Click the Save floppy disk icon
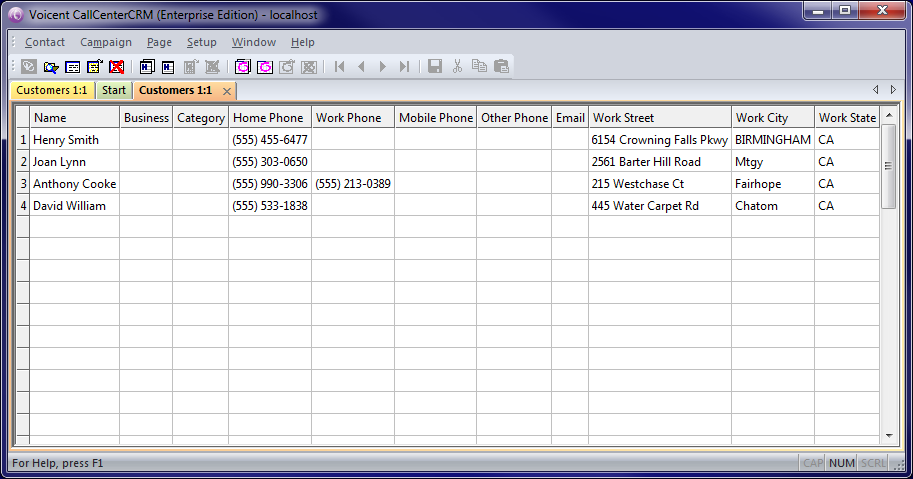This screenshot has height=479, width=913. tap(435, 67)
